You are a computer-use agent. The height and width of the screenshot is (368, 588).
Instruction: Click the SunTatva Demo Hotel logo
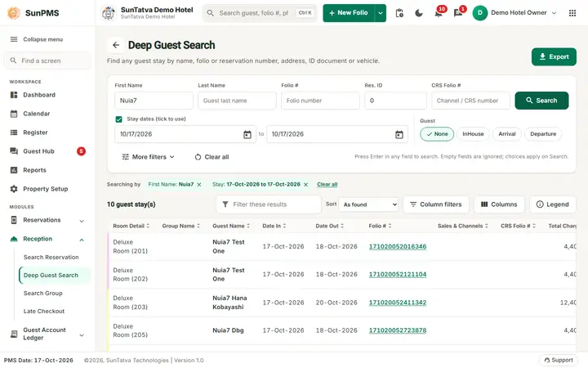[109, 13]
